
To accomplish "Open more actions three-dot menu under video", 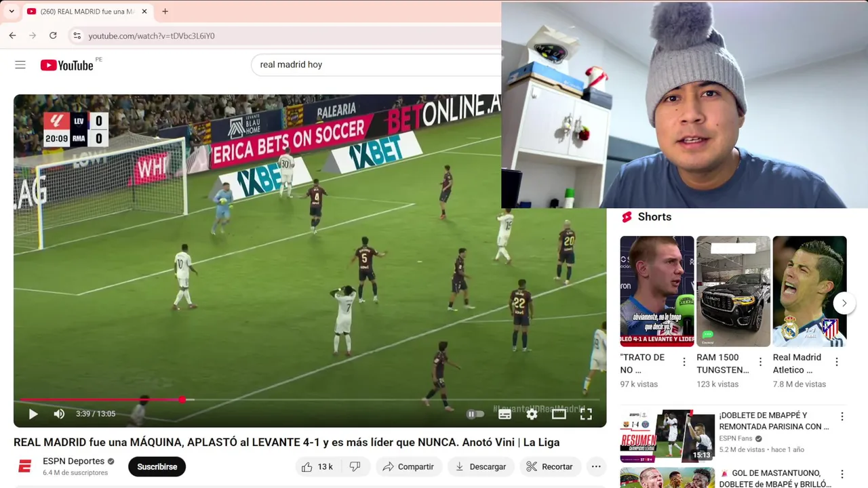I will 596,466.
